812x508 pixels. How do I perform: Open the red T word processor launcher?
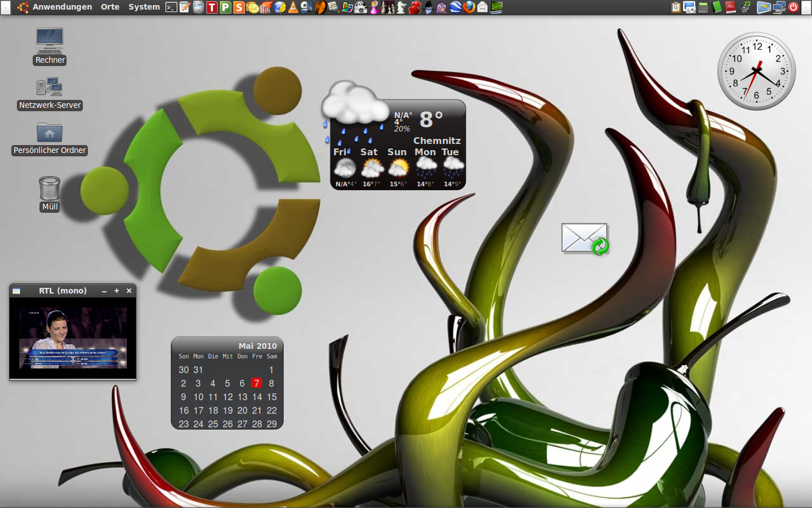point(212,7)
